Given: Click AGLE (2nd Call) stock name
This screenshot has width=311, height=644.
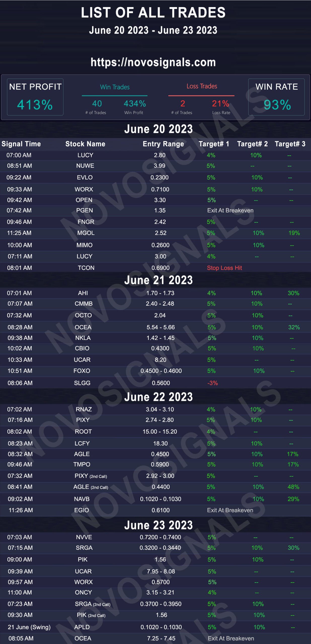Looking at the screenshot, I should [x=91, y=487].
